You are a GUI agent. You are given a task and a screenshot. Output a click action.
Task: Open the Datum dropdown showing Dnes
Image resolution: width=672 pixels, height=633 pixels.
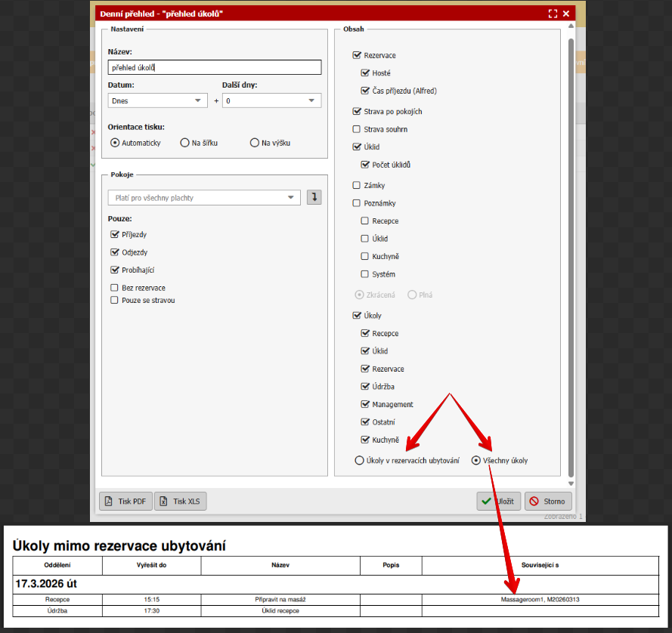point(157,100)
